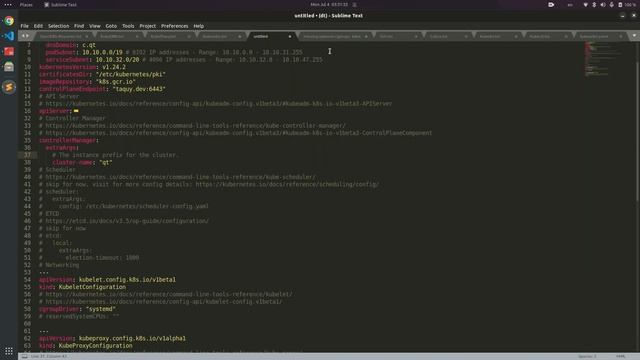Switch to the first tab in the tab bar
The image size is (640, 360).
tap(64, 36)
